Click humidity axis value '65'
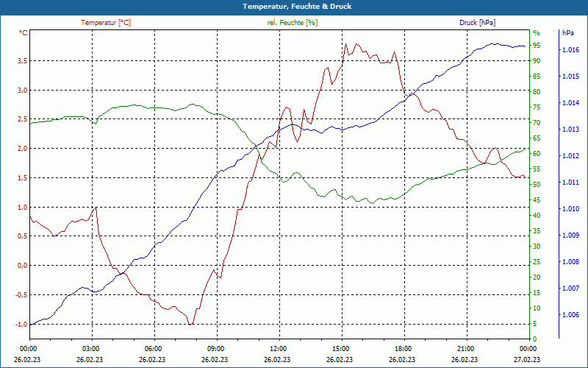This screenshot has width=588, height=368. click(x=537, y=138)
